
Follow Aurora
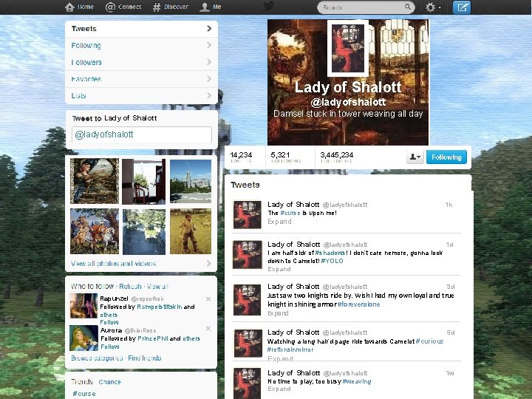(x=110, y=347)
